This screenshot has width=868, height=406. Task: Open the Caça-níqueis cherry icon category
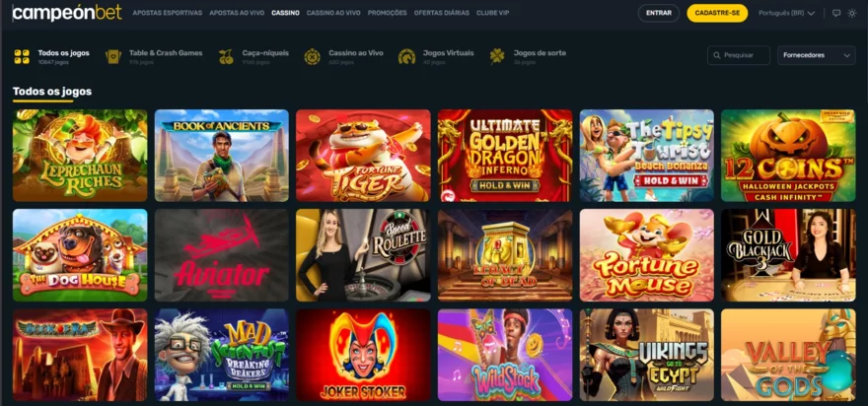coord(226,56)
